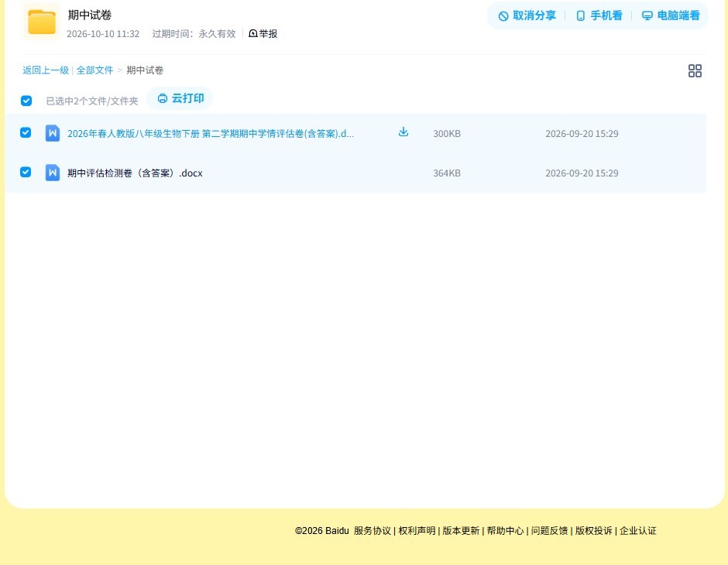Screen dimensions: 728x565
Task: Open 电脑端看 desktop view option
Action: (x=671, y=15)
